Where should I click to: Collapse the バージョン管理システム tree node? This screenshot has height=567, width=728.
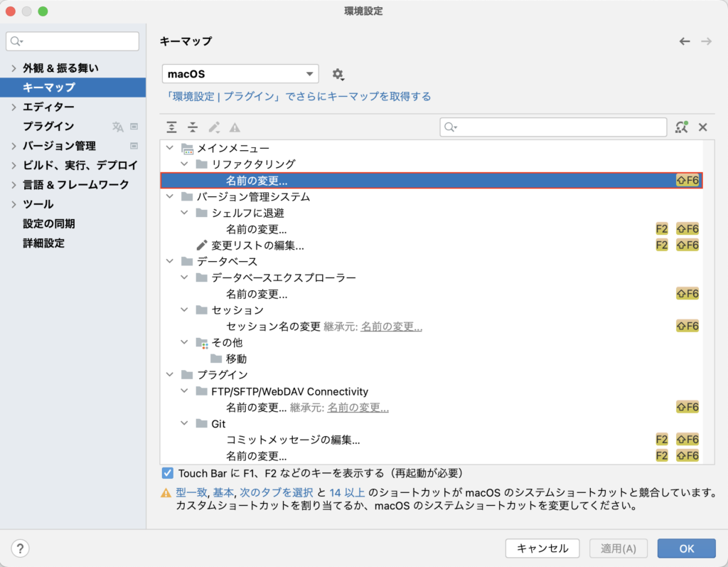pos(170,196)
